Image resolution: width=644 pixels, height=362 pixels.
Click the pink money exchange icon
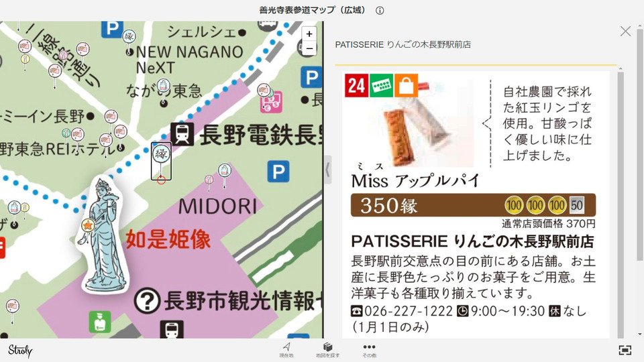(x=272, y=103)
